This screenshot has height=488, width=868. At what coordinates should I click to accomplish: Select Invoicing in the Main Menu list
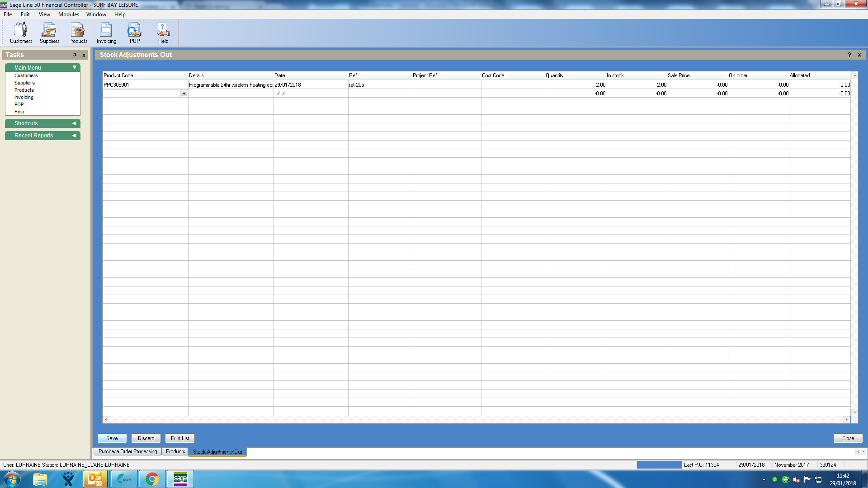[24, 97]
